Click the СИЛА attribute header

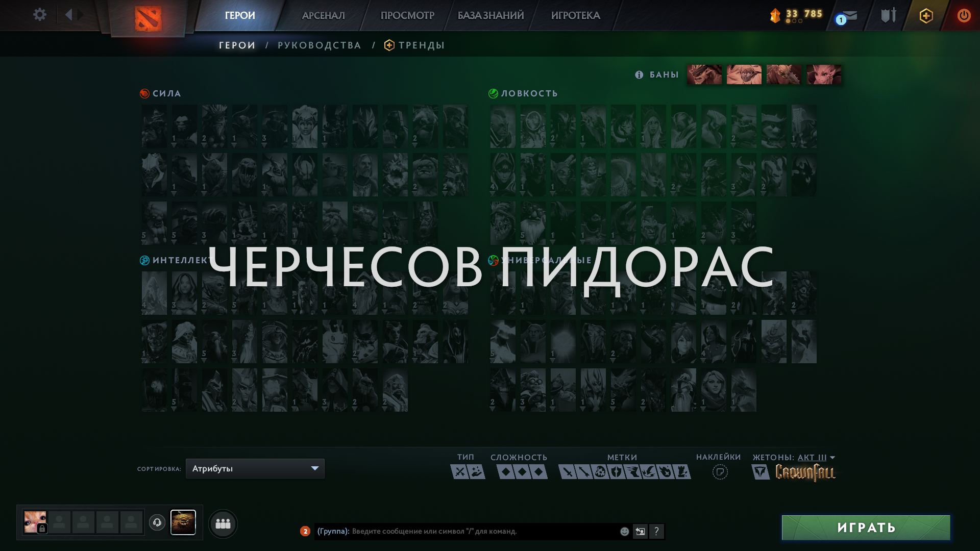161,93
